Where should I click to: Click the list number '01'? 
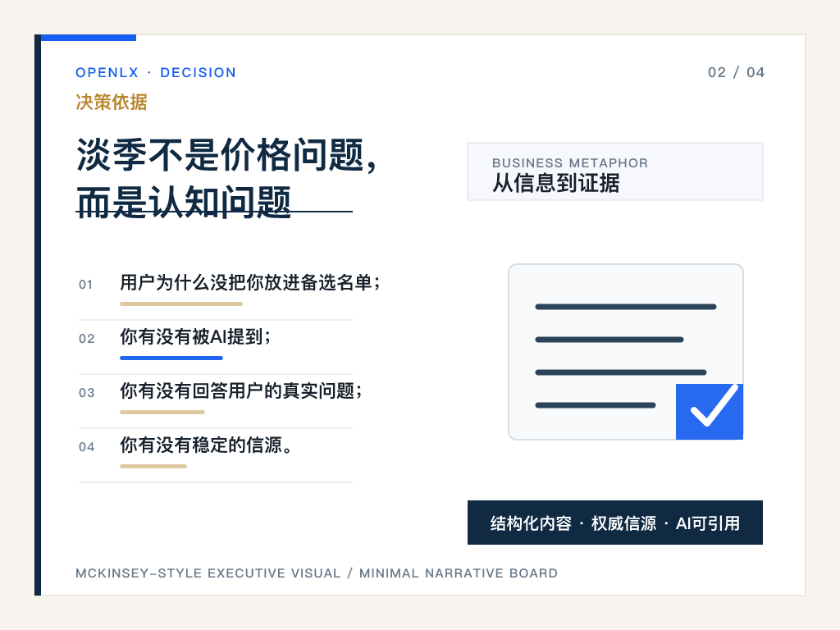click(x=85, y=285)
